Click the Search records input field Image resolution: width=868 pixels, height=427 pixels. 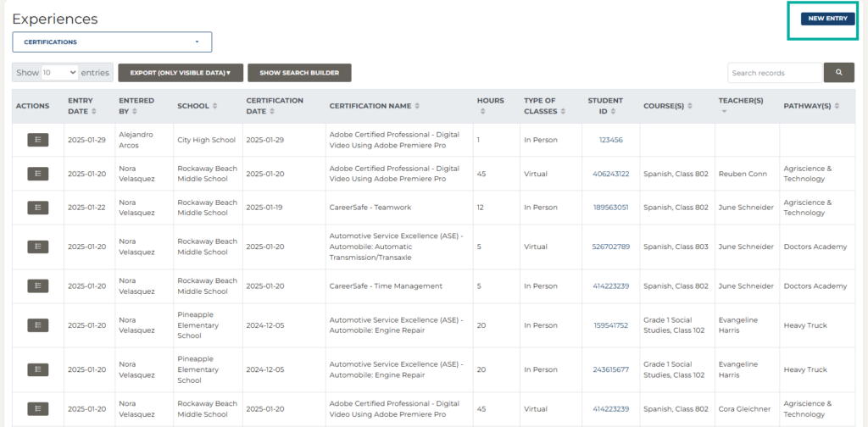click(775, 73)
